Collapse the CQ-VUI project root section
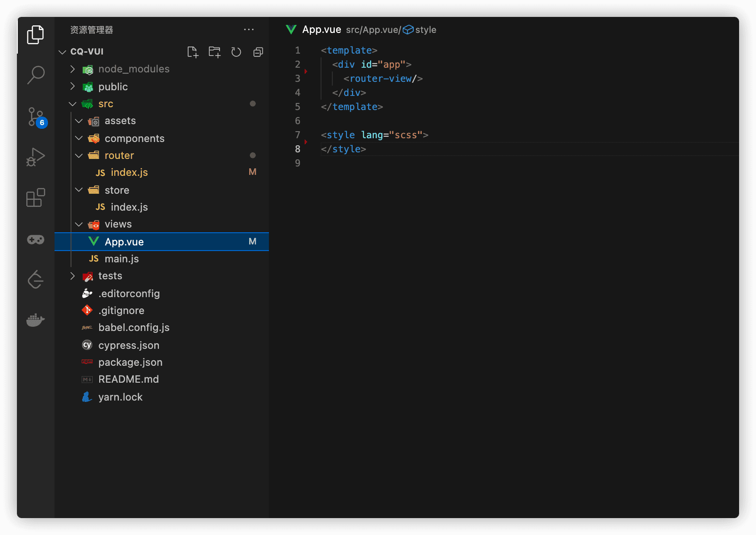This screenshot has width=756, height=535. click(x=87, y=52)
